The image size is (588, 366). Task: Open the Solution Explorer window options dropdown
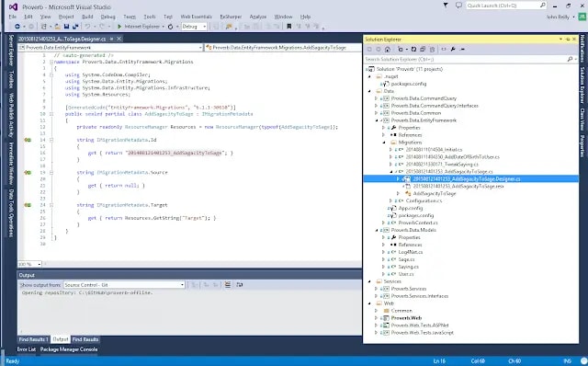(x=561, y=39)
